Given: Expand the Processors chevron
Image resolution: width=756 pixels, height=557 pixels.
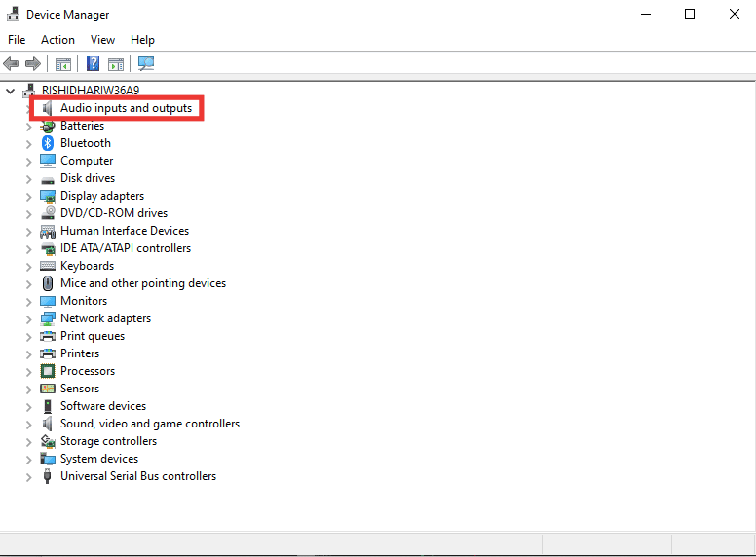Looking at the screenshot, I should [x=28, y=372].
